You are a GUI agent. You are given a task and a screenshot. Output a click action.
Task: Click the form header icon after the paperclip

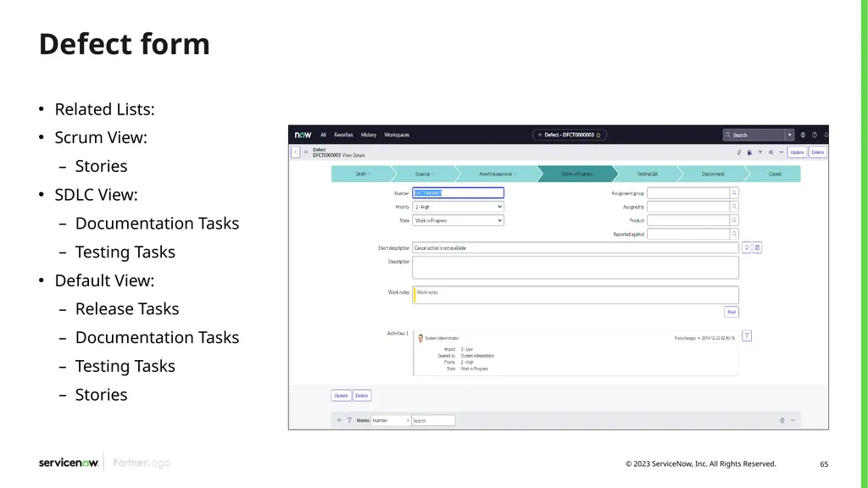pos(749,152)
